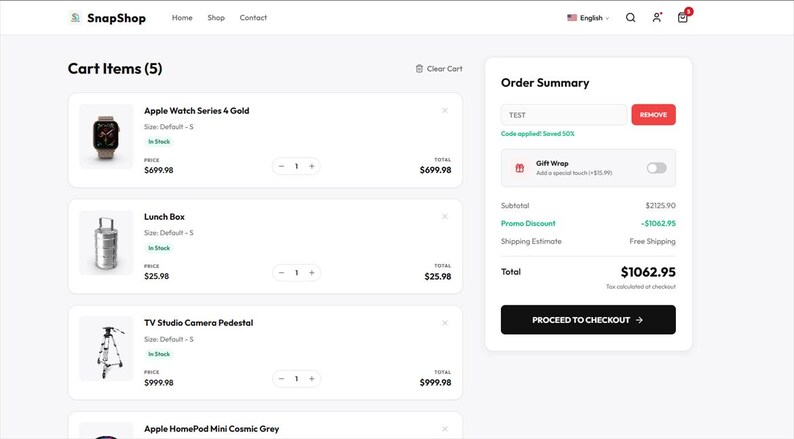Click Promo Discount amount -$1062.95
The image size is (794, 439).
click(x=658, y=223)
